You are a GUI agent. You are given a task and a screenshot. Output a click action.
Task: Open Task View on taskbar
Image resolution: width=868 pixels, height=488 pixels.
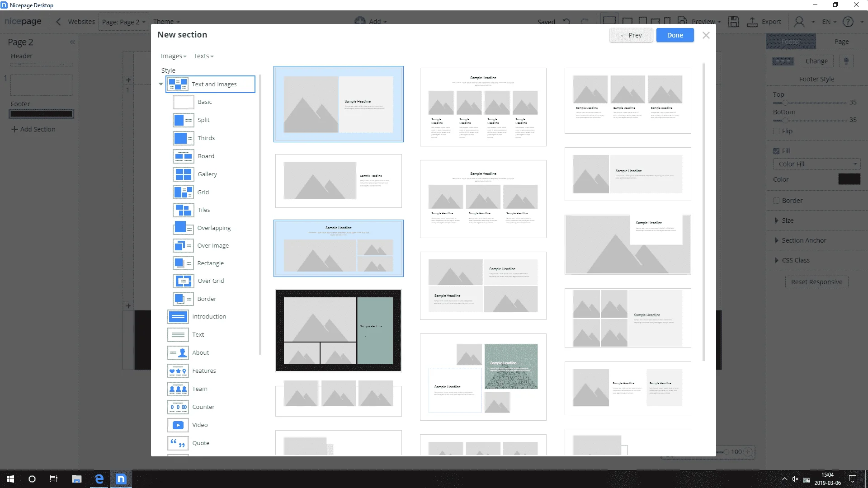[x=54, y=479]
